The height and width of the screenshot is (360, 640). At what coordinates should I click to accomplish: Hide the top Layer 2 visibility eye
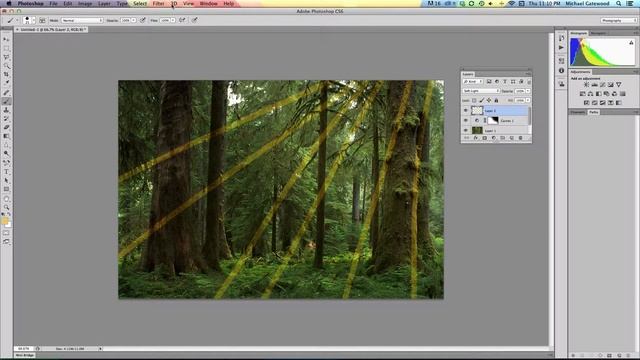466,110
